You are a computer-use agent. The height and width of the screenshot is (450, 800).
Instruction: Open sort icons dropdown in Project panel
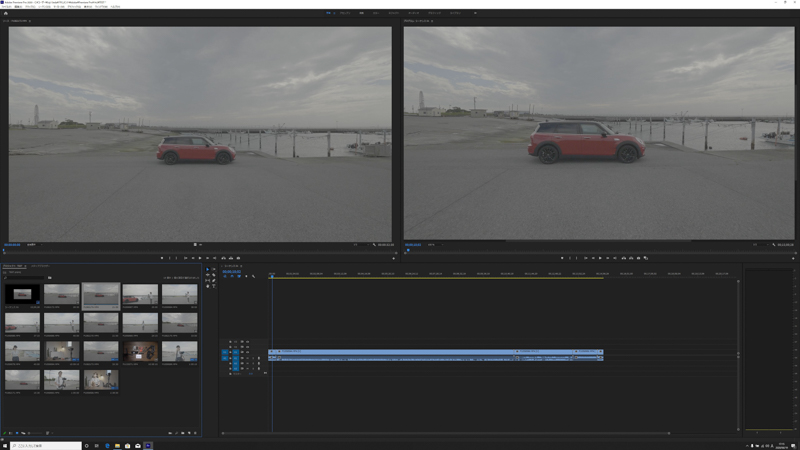47,433
